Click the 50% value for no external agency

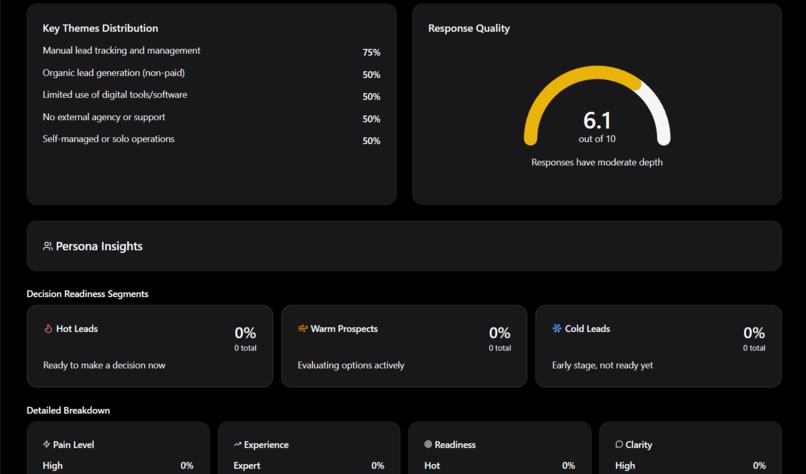[x=371, y=119]
